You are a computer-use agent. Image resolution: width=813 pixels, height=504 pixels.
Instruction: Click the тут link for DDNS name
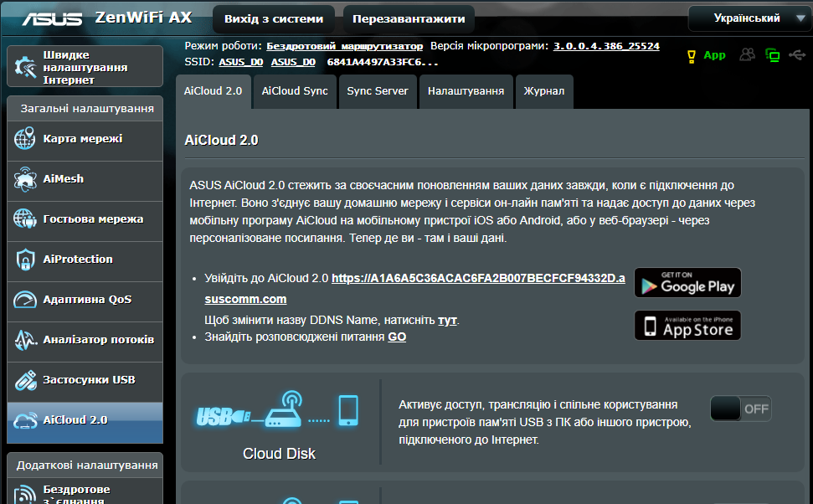coord(447,321)
